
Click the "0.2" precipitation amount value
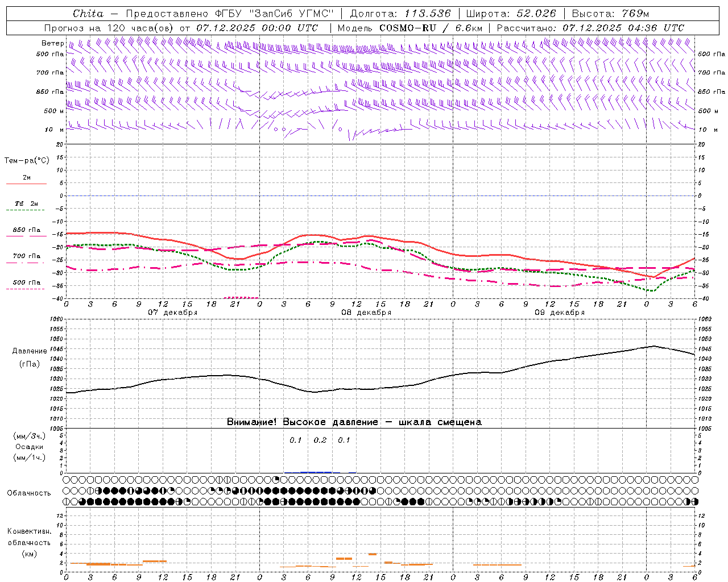coord(320,440)
